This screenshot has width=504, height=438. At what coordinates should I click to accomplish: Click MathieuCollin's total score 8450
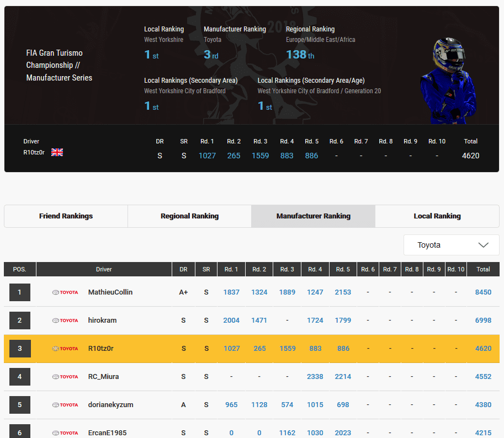click(483, 292)
